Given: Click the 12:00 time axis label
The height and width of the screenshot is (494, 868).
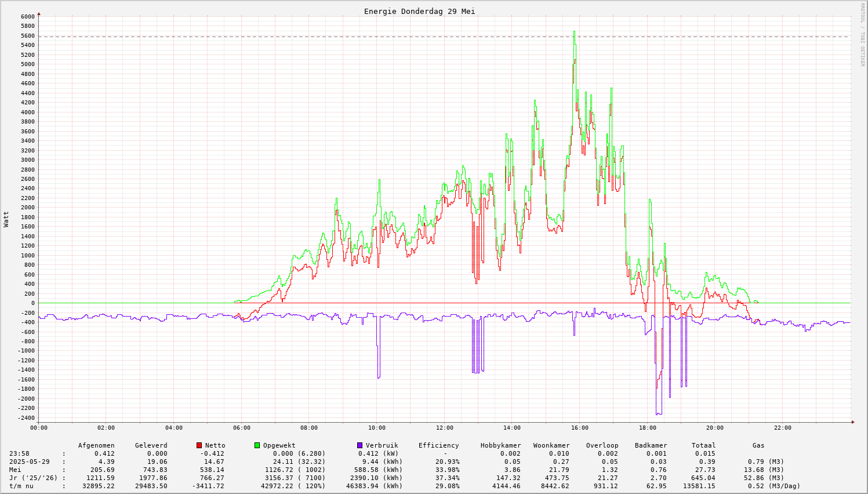Looking at the screenshot, I should (444, 428).
